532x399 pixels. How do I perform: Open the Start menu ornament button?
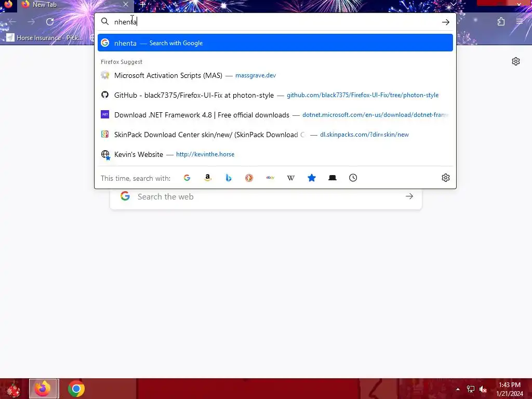[14, 389]
